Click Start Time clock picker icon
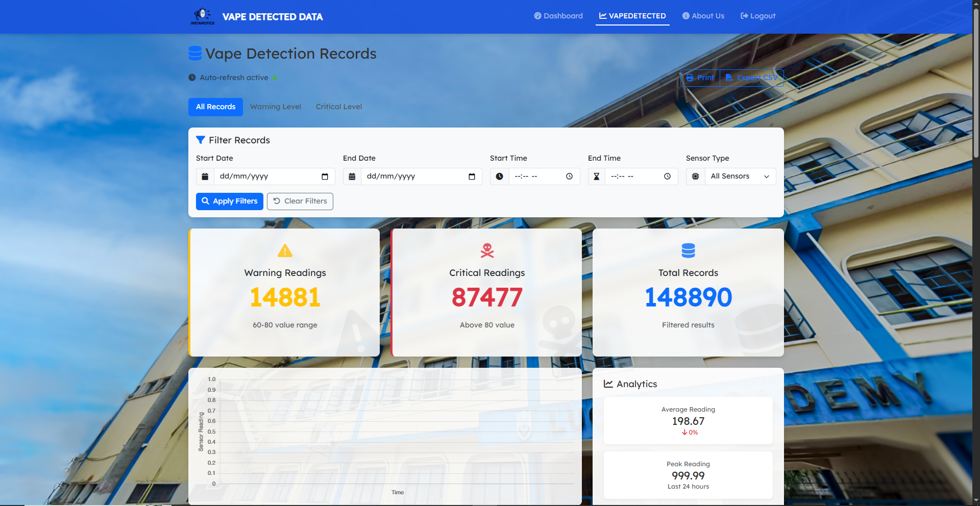Viewport: 980px width, 506px height. point(569,176)
